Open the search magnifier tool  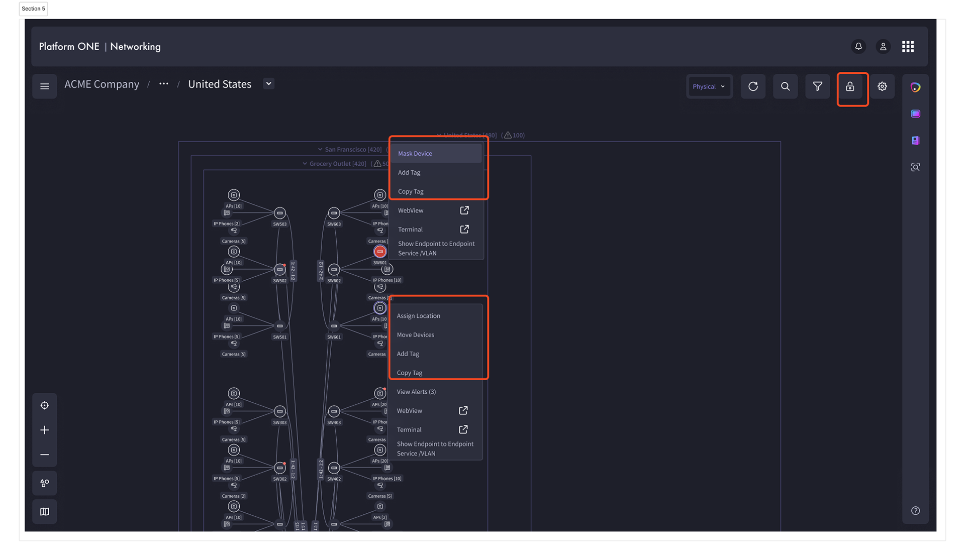785,86
